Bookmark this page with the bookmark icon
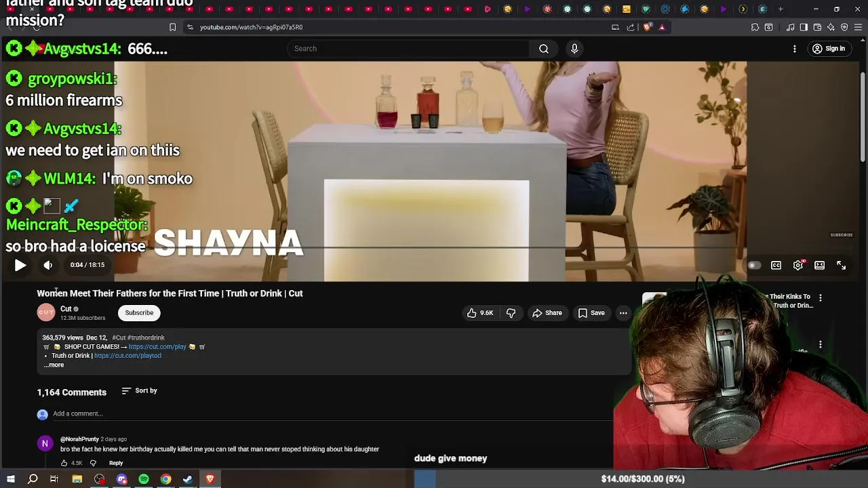This screenshot has height=488, width=868. click(172, 27)
